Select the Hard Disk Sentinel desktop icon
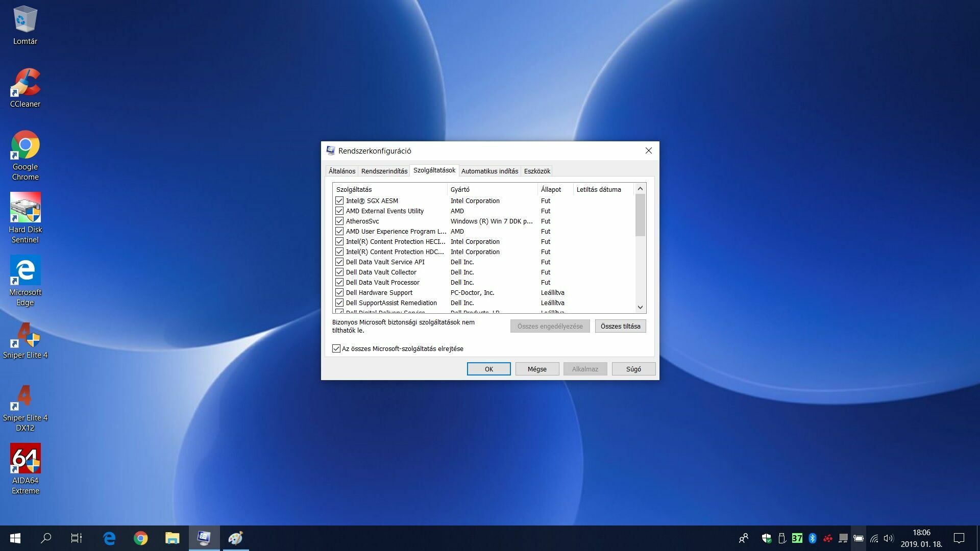Image resolution: width=980 pixels, height=551 pixels. (25, 218)
